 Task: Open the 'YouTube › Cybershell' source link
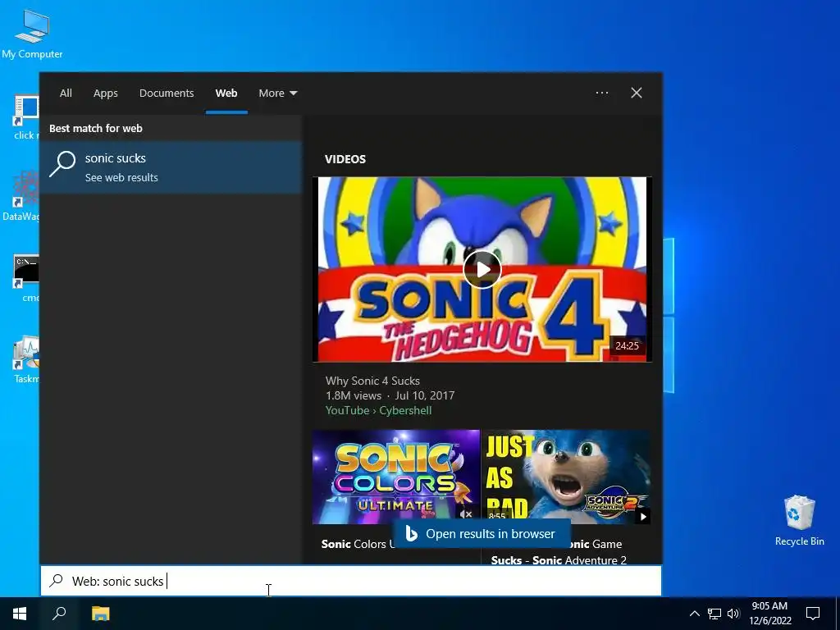tap(379, 410)
